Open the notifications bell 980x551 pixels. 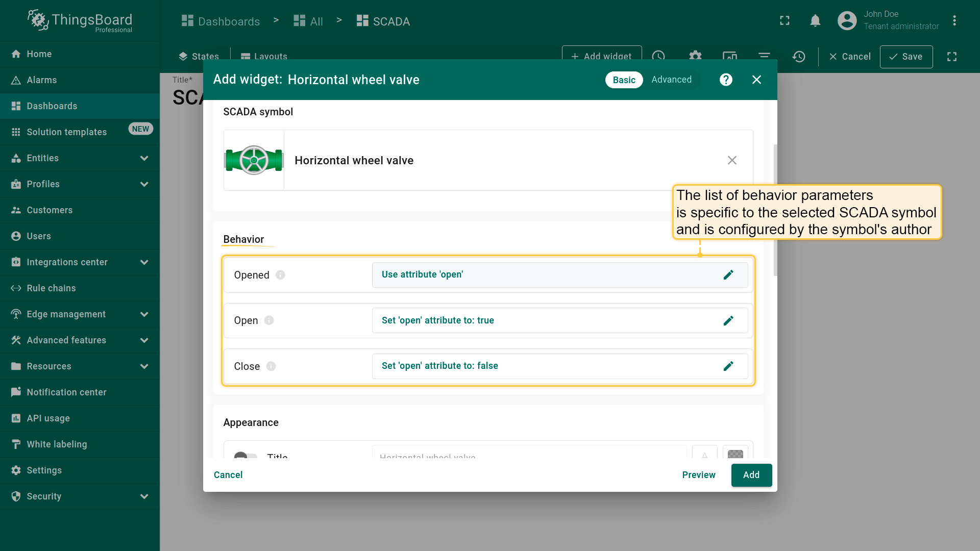815,21
